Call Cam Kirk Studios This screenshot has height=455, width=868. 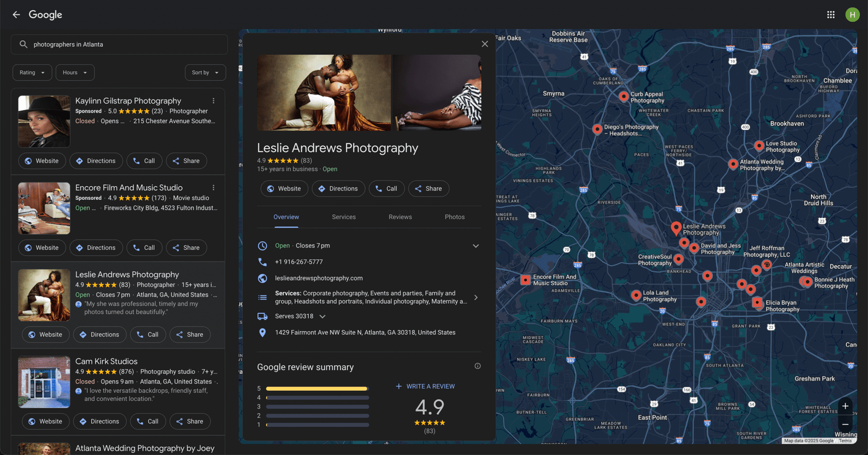tap(148, 421)
